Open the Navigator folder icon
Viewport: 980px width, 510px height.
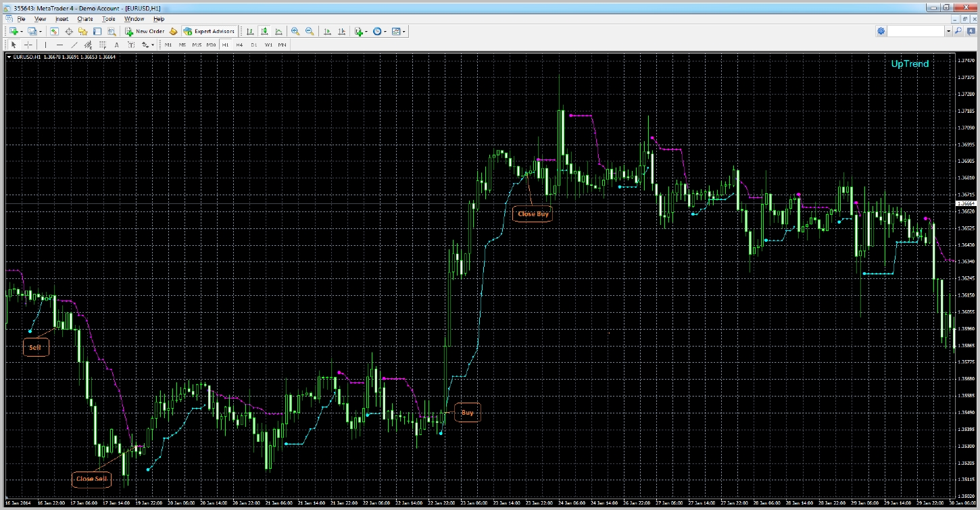click(x=83, y=31)
